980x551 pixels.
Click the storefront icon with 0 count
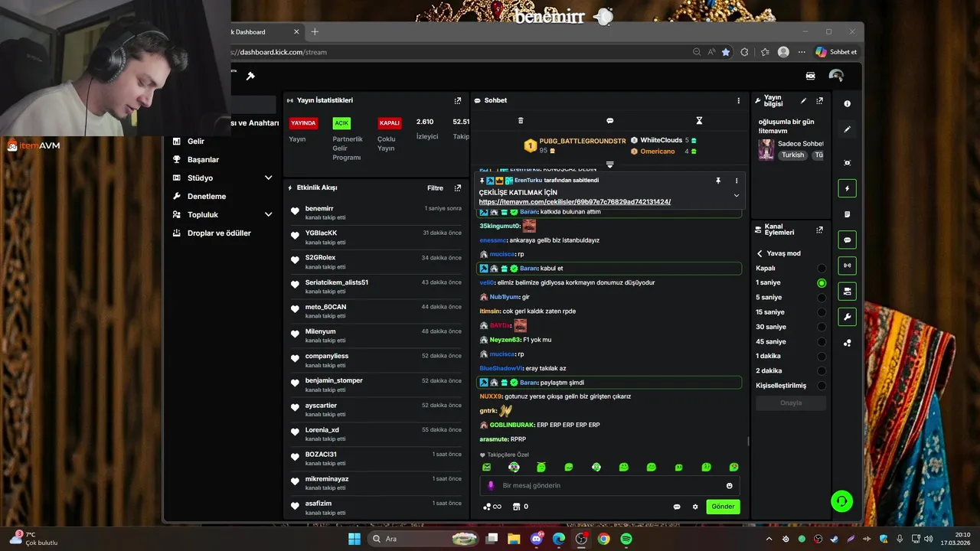(516, 507)
